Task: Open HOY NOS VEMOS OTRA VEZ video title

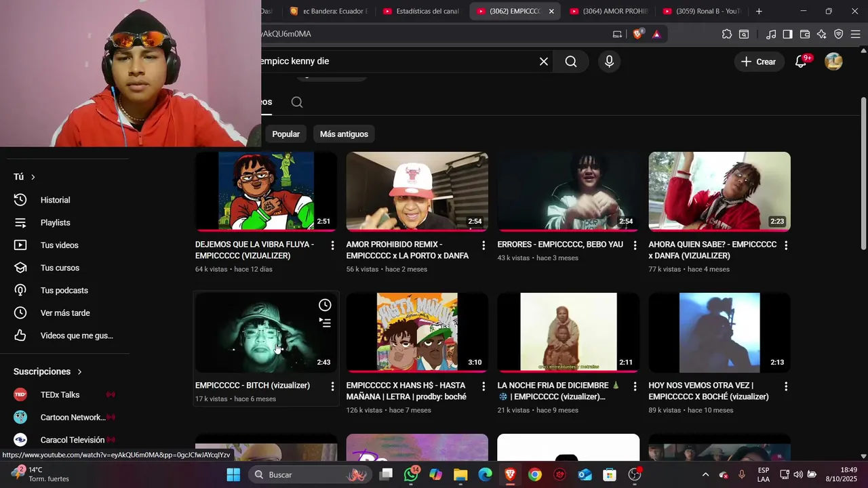Action: 709,391
